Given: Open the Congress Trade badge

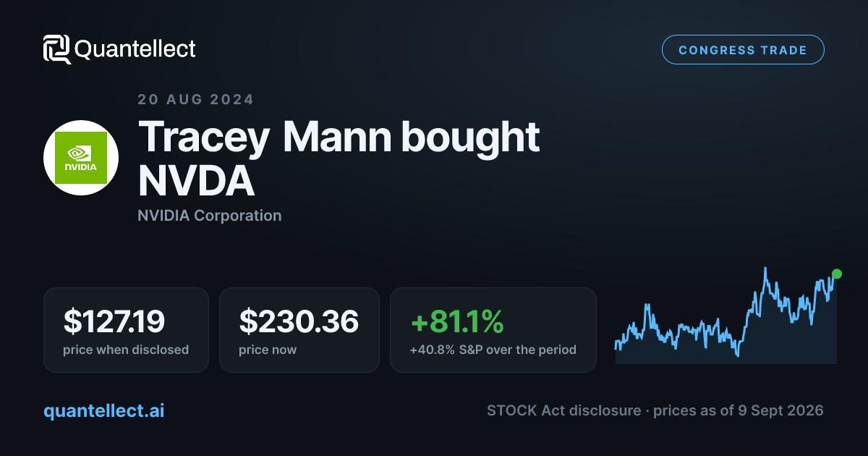Looking at the screenshot, I should (x=743, y=50).
